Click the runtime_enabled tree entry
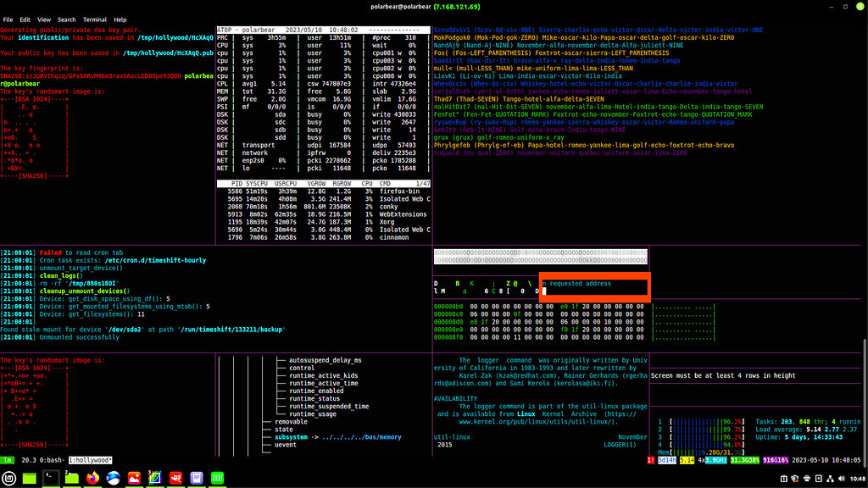The image size is (868, 488). click(x=316, y=391)
